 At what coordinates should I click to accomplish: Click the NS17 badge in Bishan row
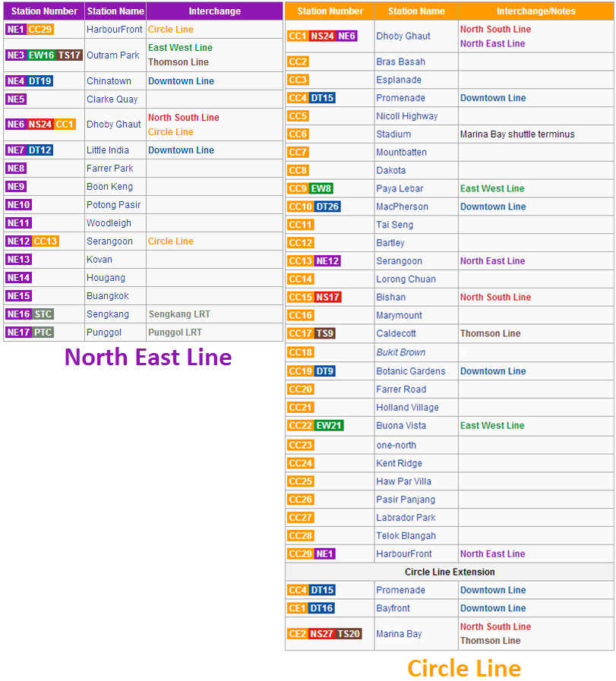tap(327, 298)
